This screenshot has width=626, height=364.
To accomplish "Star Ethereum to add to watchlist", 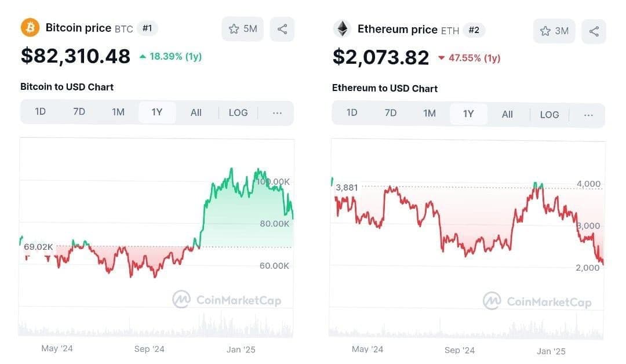I will (x=554, y=31).
